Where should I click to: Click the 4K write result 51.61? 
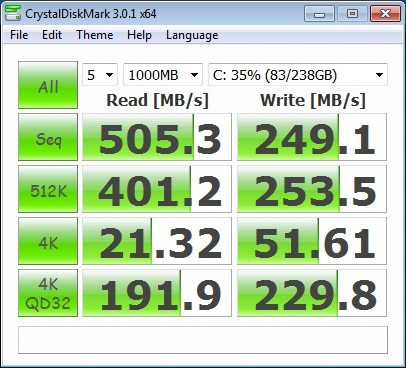tap(312, 241)
